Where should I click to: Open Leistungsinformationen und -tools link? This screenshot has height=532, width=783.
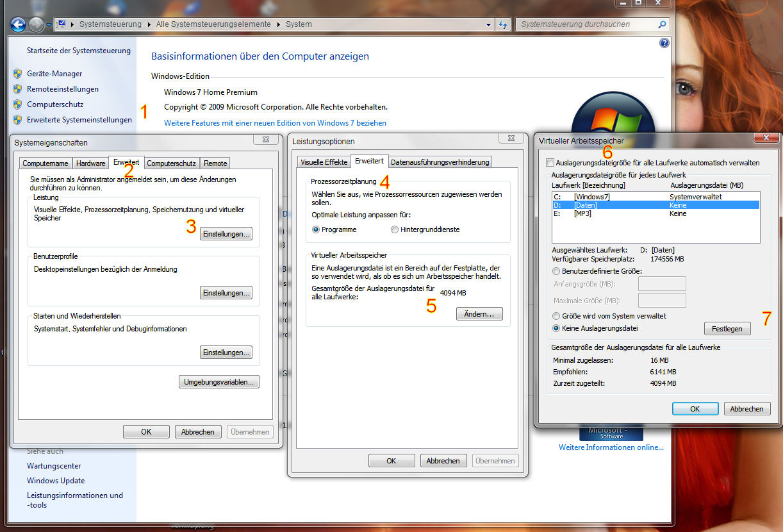tap(75, 500)
